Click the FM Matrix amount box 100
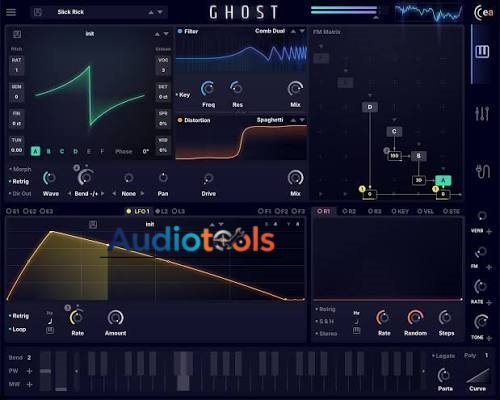500x400 pixels. coord(394,156)
